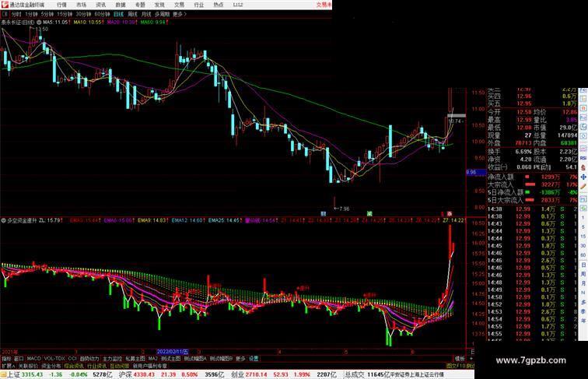Click the 通达信 app logo icon
Image resolution: width=588 pixels, height=379 pixels.
[5, 5]
